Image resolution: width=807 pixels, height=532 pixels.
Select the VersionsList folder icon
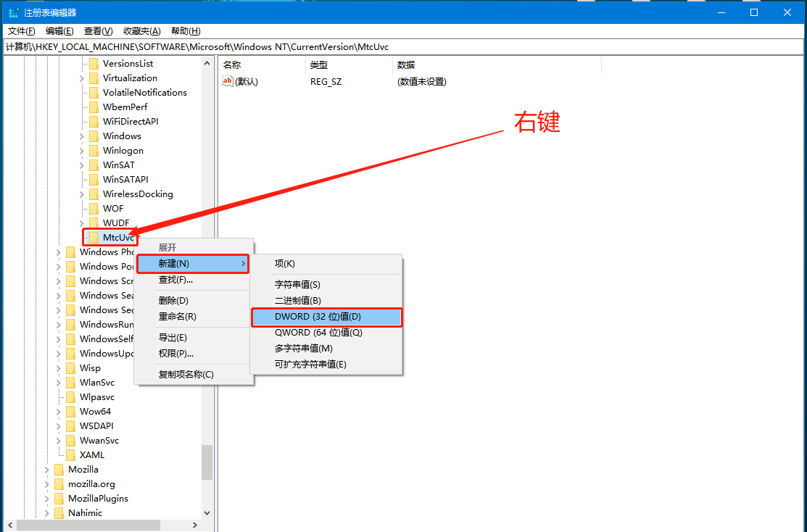pyautogui.click(x=94, y=63)
